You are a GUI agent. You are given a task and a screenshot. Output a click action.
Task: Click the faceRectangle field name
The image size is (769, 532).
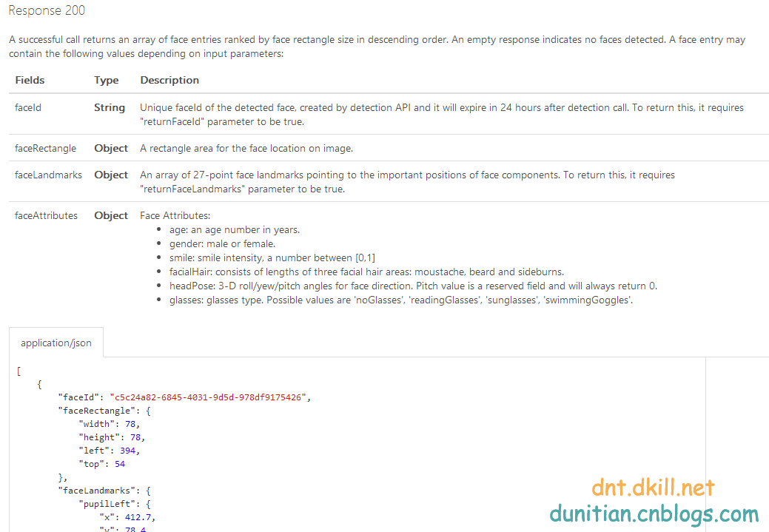point(46,148)
